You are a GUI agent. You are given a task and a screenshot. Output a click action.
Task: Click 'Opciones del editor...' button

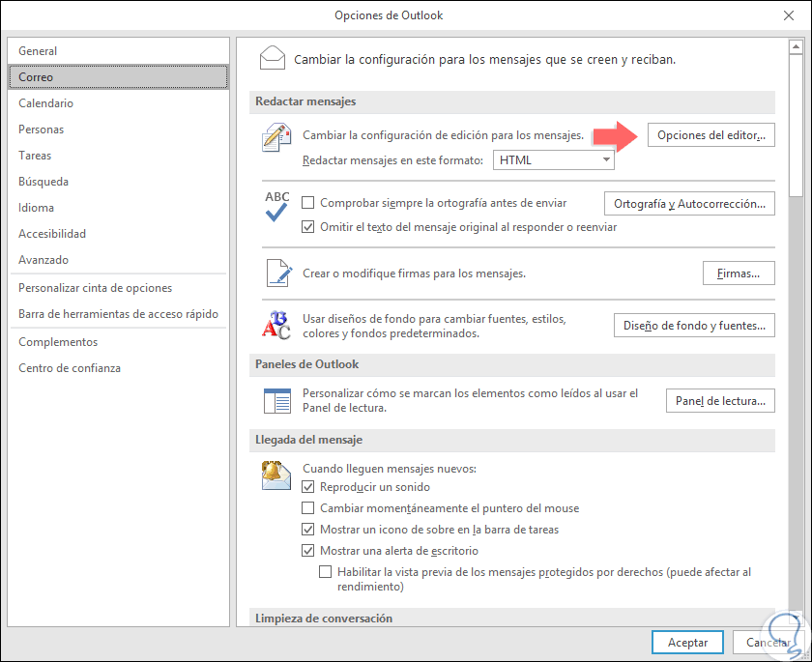point(711,135)
